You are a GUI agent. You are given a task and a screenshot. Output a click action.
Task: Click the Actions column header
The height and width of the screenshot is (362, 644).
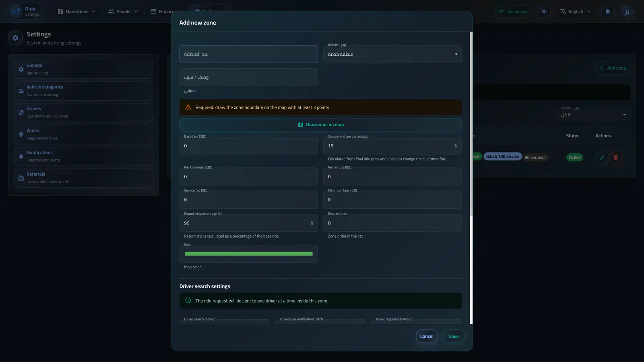(603, 136)
